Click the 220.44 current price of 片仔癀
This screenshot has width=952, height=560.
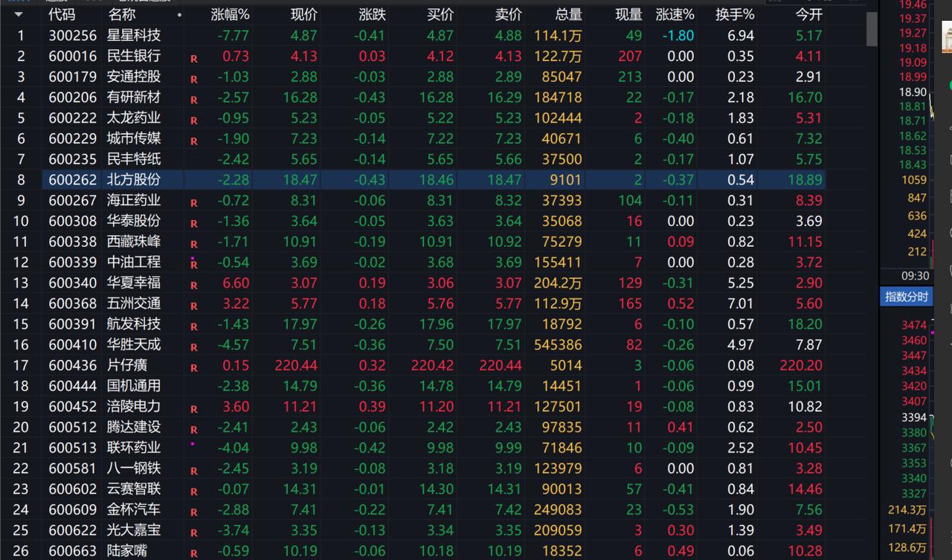[296, 365]
